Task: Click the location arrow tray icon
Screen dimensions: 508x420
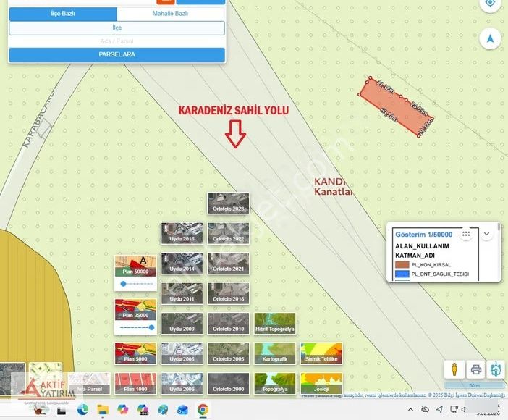Action: click(x=439, y=410)
